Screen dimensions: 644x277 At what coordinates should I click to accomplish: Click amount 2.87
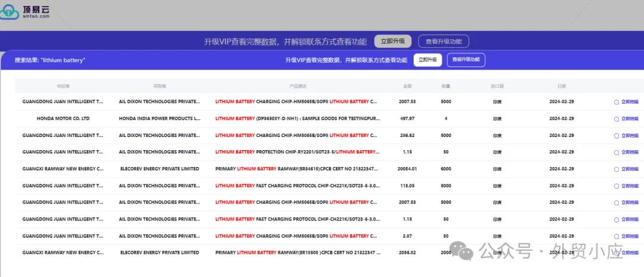(x=407, y=236)
